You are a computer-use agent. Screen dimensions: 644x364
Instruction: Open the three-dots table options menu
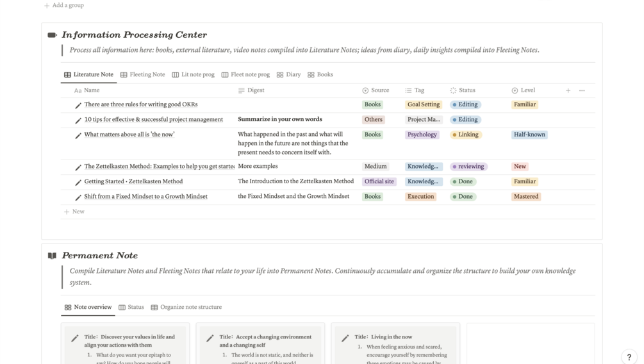[x=582, y=90]
